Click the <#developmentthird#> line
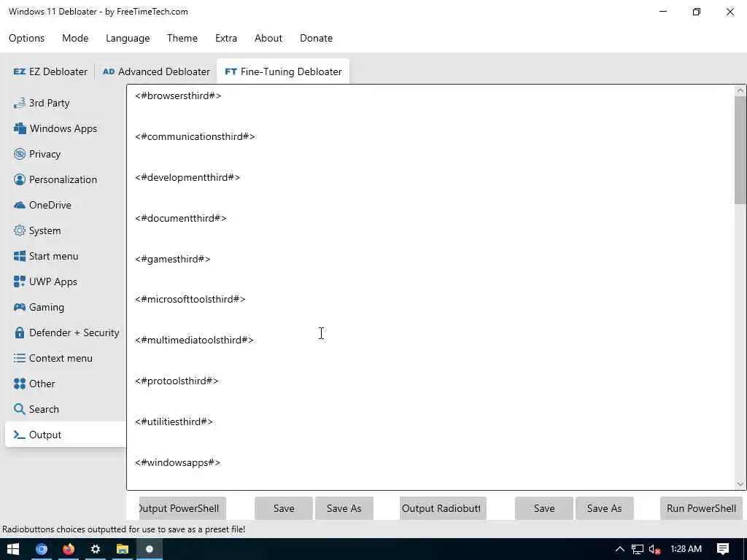Screen dimensions: 747x560 tap(187, 178)
